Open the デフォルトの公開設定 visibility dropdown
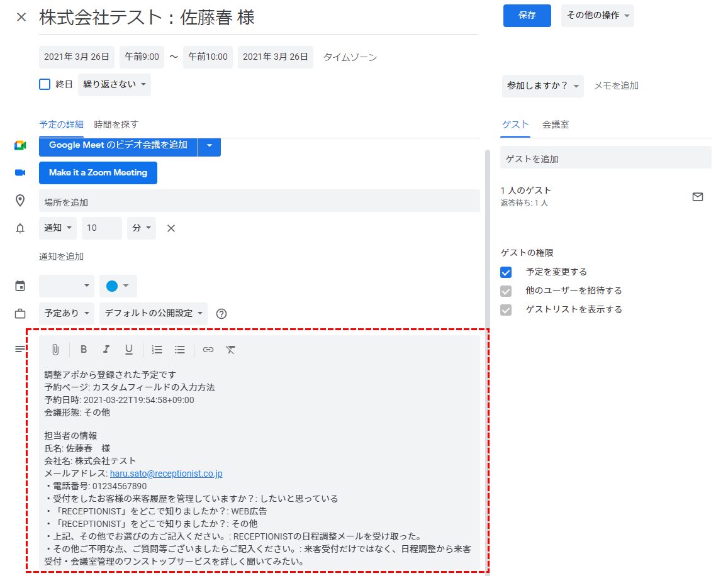This screenshot has height=576, width=728. point(153,313)
